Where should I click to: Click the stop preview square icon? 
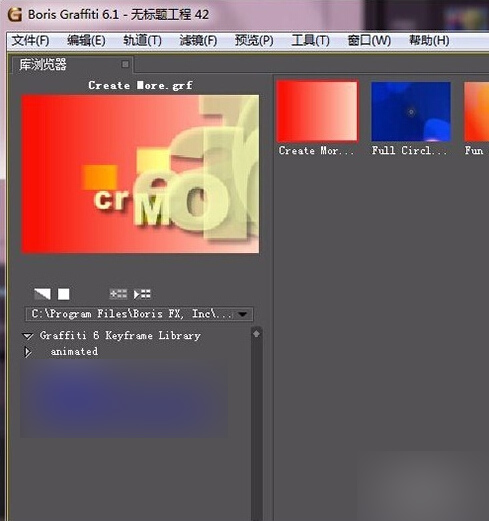(64, 294)
